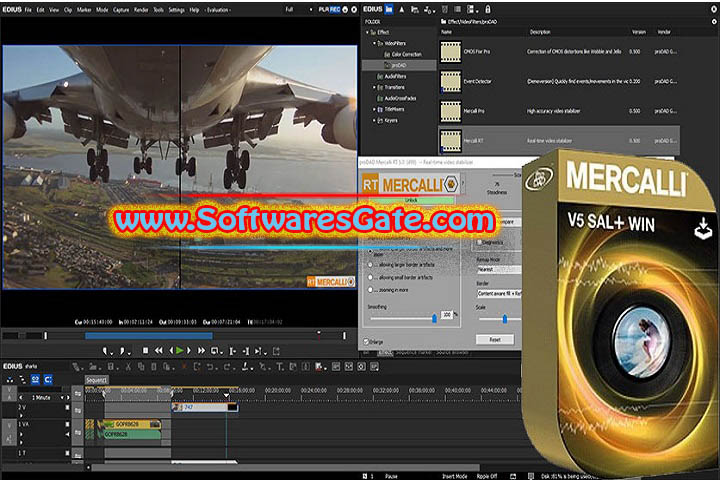Select the AudioFilters folder
This screenshot has width=720, height=480.
pos(392,76)
